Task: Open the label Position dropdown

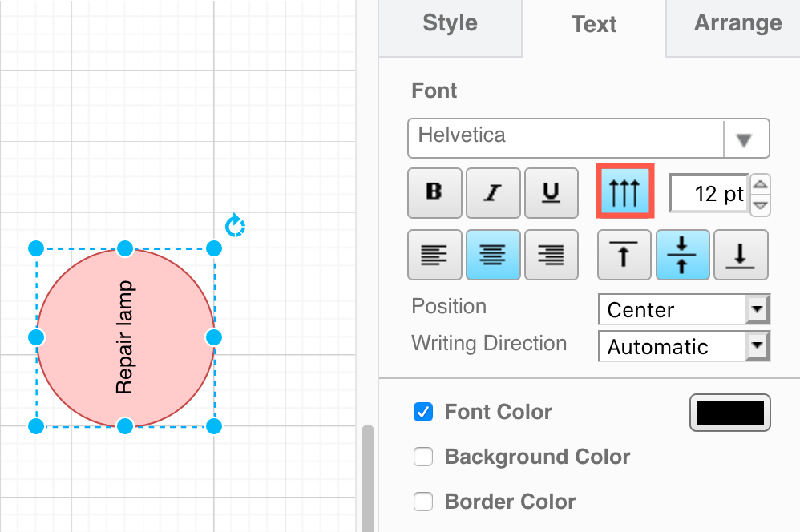Action: 754,309
